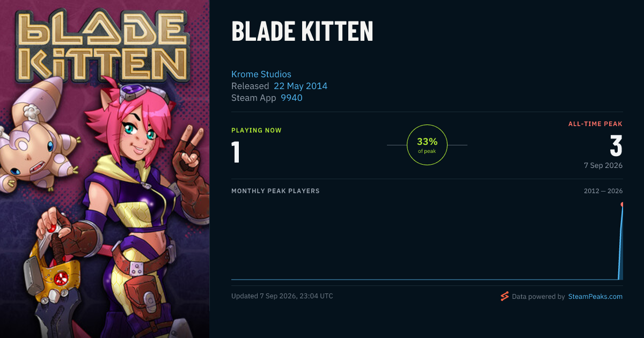Click the BLADE KITTEN title heading
Viewport: 644px width, 338px height.
point(302,32)
